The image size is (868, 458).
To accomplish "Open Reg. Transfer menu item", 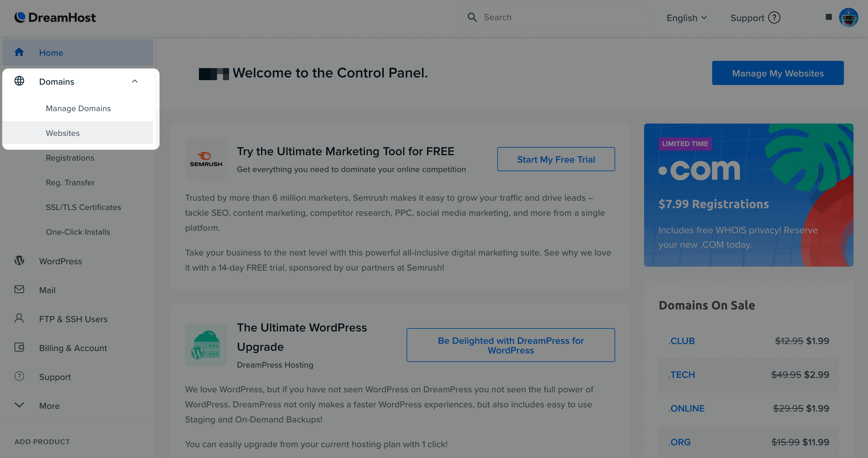I will (x=70, y=183).
